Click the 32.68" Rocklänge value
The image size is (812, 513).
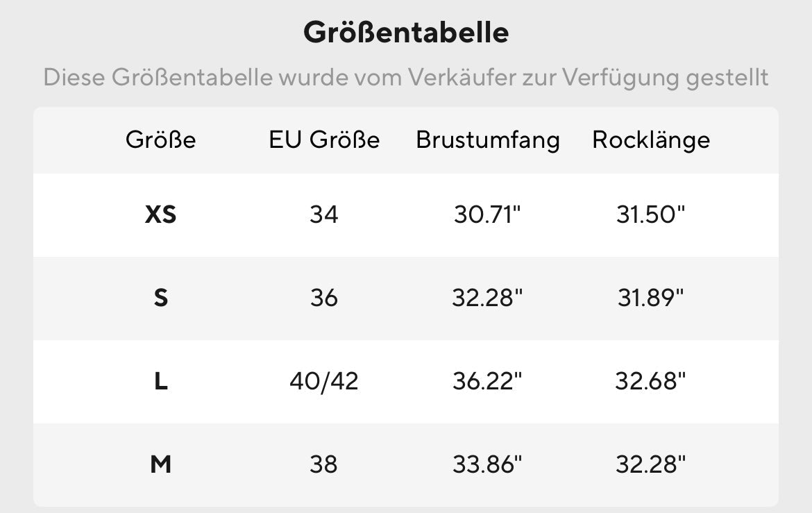tap(651, 382)
